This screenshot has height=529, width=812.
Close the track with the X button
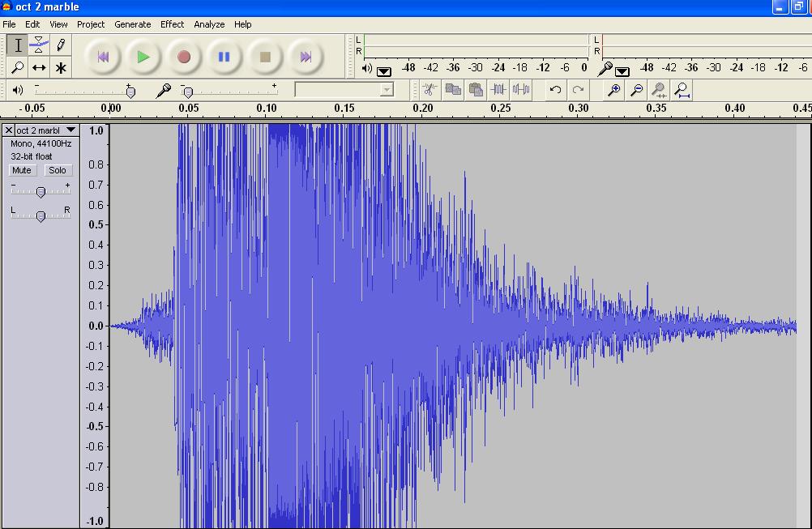pyautogui.click(x=9, y=130)
